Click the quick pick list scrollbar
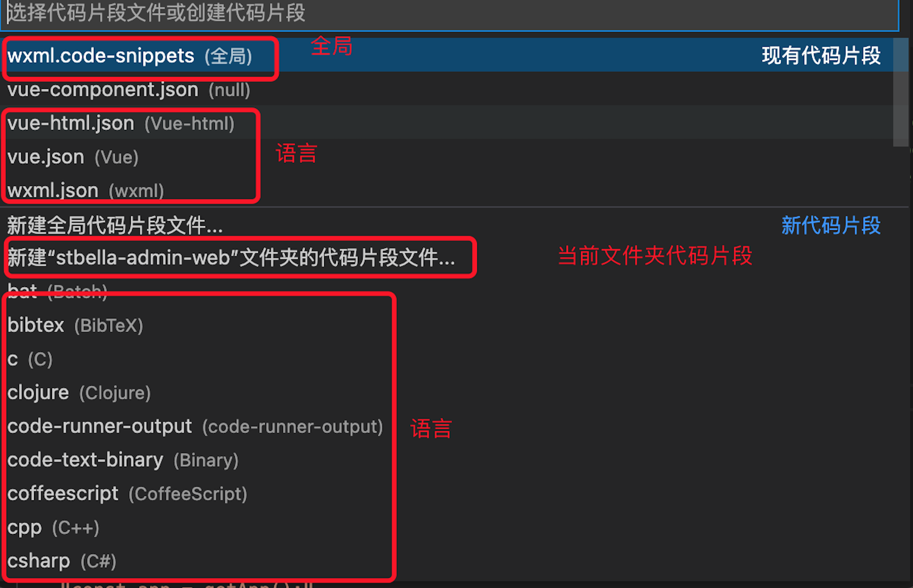Viewport: 913px width, 588px height. pyautogui.click(x=900, y=92)
